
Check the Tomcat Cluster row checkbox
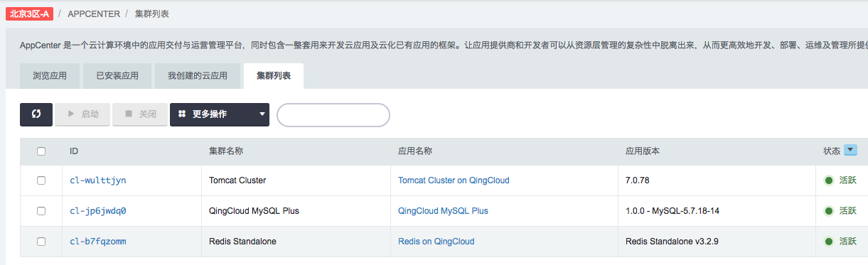point(41,180)
